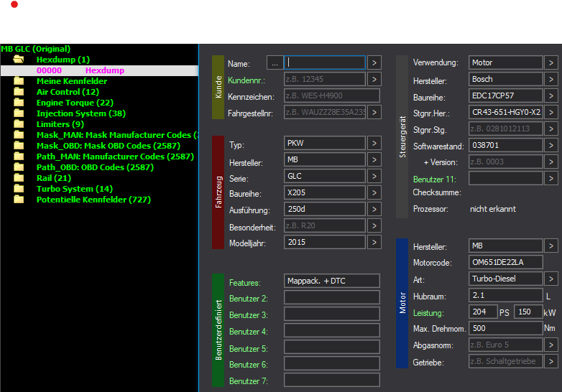Open the arrow next to Softwarestand 038701
Screen dimensions: 562x392
[x=551, y=145]
